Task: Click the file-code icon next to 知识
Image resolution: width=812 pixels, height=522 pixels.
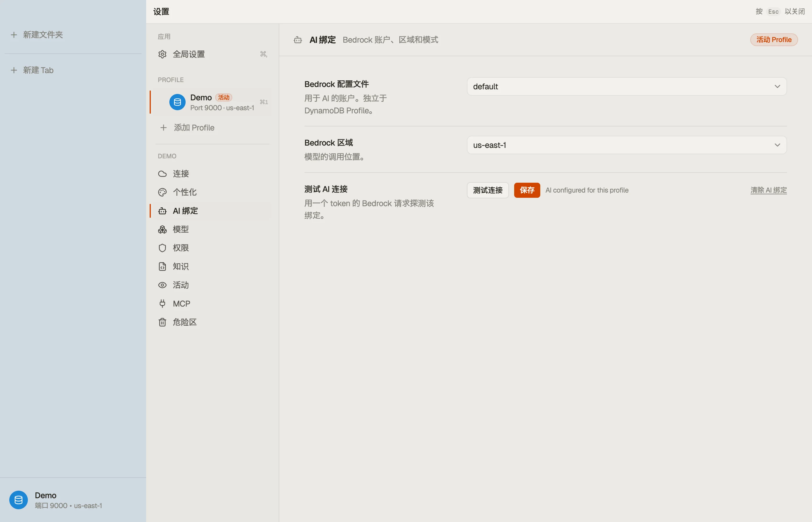Action: click(x=162, y=267)
